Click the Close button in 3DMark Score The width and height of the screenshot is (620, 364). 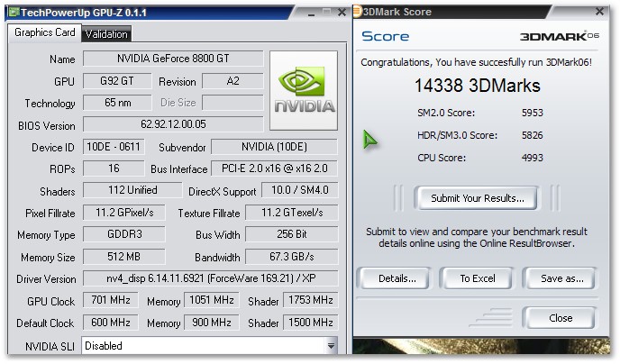pos(561,318)
